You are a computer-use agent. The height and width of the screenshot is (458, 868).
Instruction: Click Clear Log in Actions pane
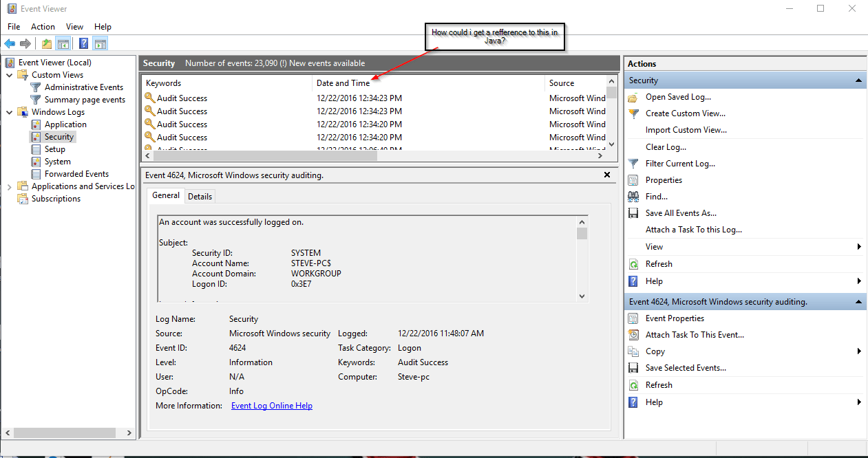[x=666, y=147]
